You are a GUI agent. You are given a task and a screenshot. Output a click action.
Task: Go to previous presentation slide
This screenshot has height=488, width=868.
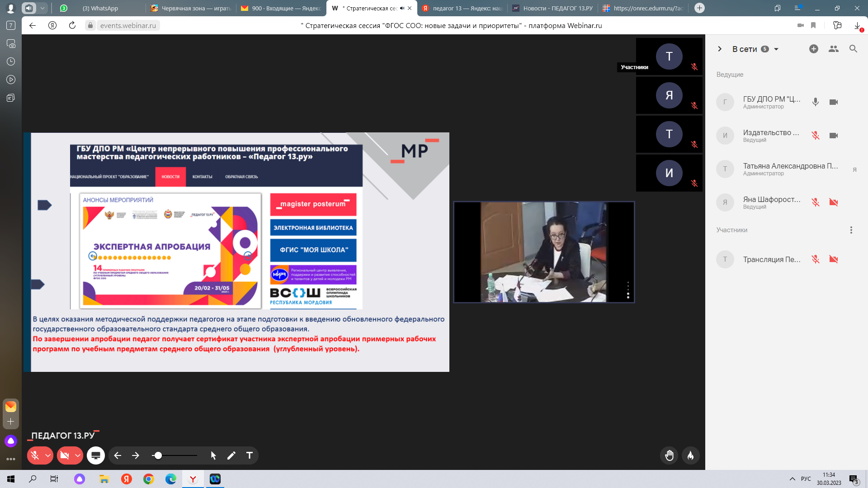point(118,455)
